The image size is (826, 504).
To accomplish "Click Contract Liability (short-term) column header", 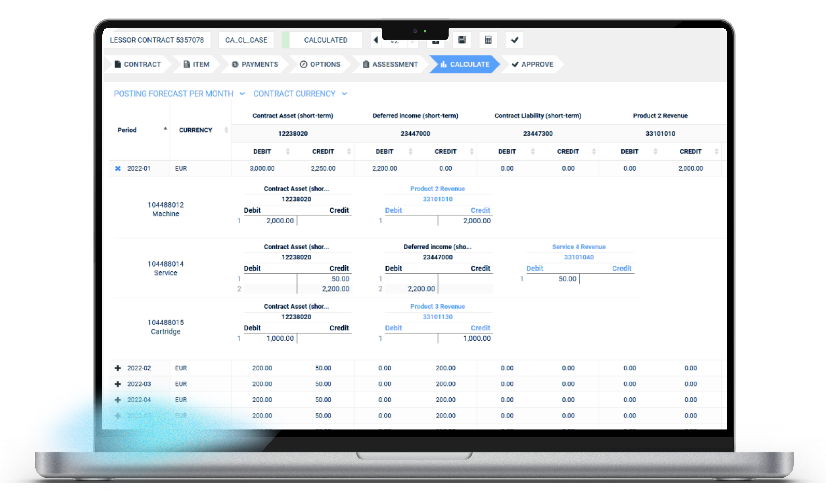I will point(538,115).
